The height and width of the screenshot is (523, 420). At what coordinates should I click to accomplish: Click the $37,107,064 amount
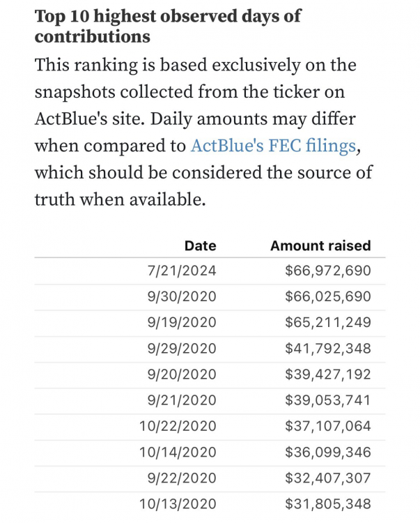[328, 426]
